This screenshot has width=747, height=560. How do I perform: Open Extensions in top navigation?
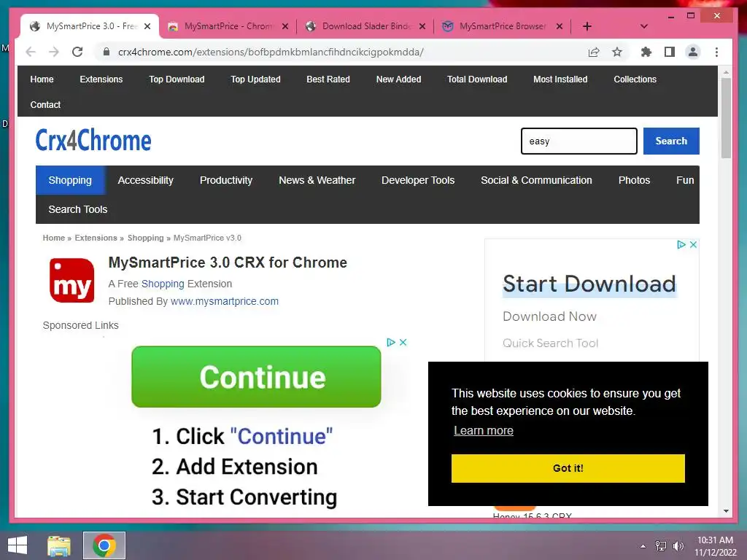(x=101, y=79)
